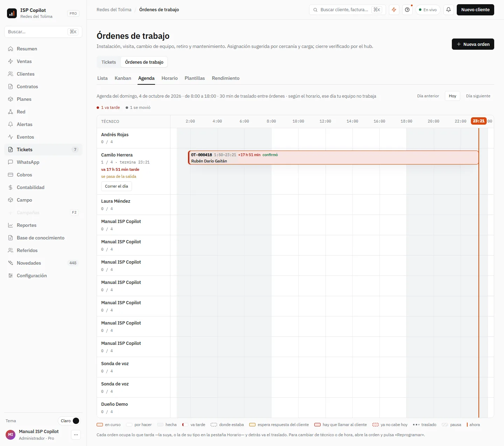Viewport: 504px width, 446px height.
Task: Click the help question mark icon
Action: tap(407, 10)
